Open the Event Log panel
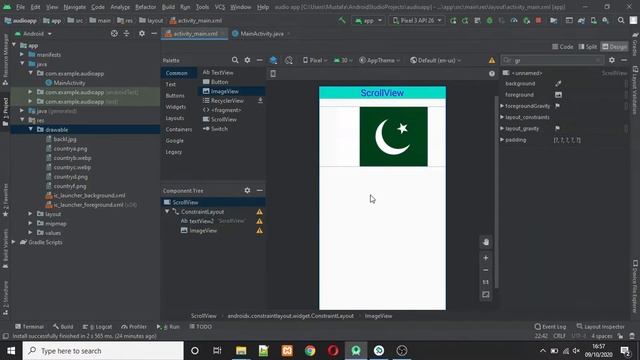This screenshot has height=360, width=640. tap(550, 327)
